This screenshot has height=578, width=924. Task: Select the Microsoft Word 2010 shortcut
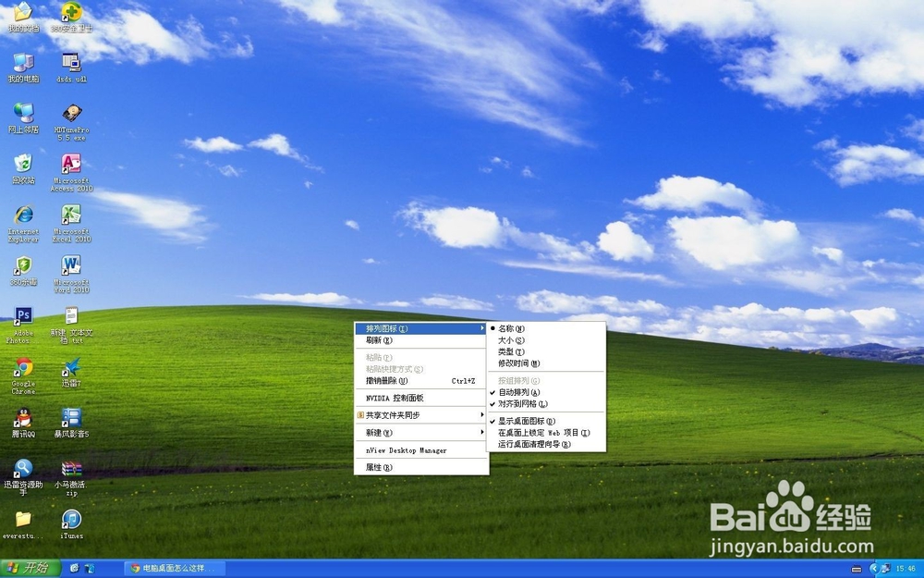pyautogui.click(x=71, y=275)
